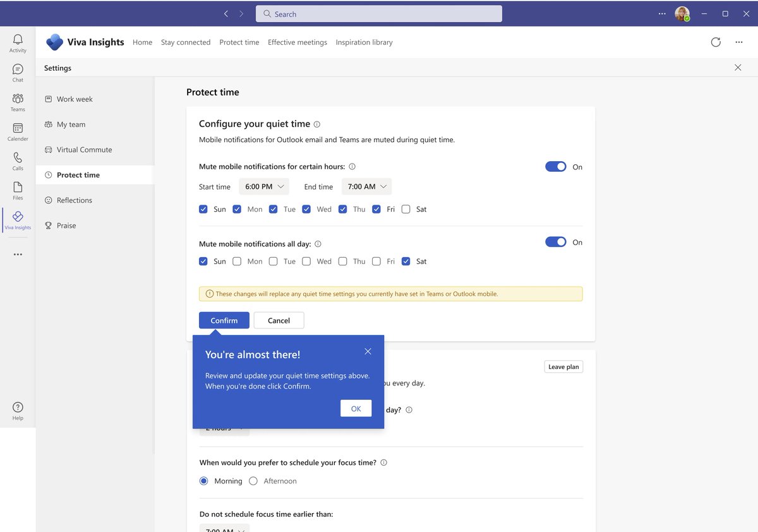Switch to the Protect time top tab
Viewport: 758px width, 532px height.
pyautogui.click(x=239, y=42)
